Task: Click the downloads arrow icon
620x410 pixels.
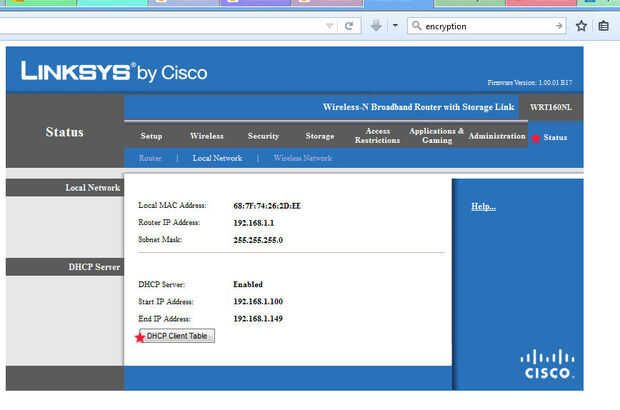Action: [376, 26]
